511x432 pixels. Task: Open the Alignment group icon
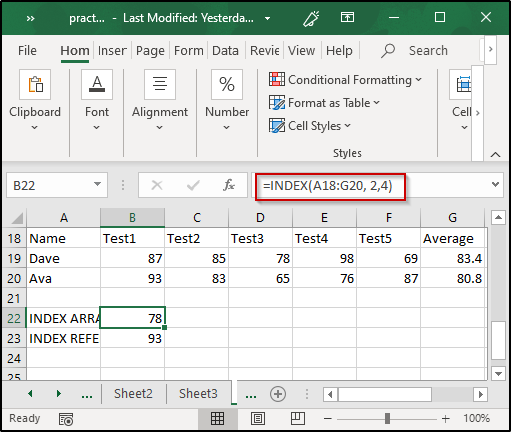[x=160, y=84]
